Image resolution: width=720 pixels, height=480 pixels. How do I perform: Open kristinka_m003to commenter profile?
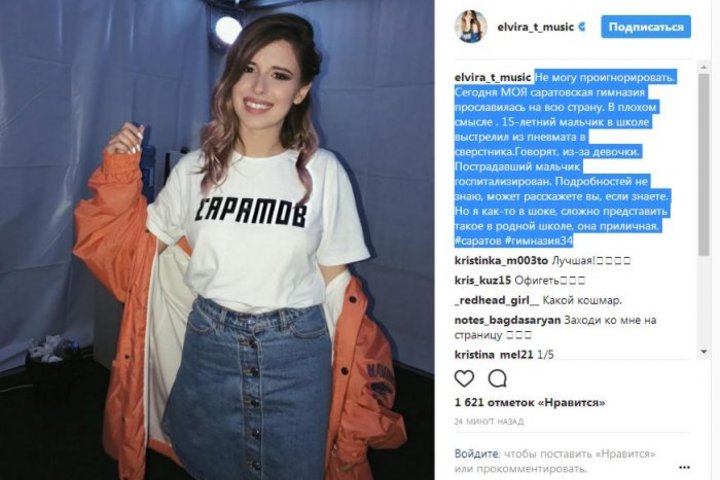click(x=501, y=261)
